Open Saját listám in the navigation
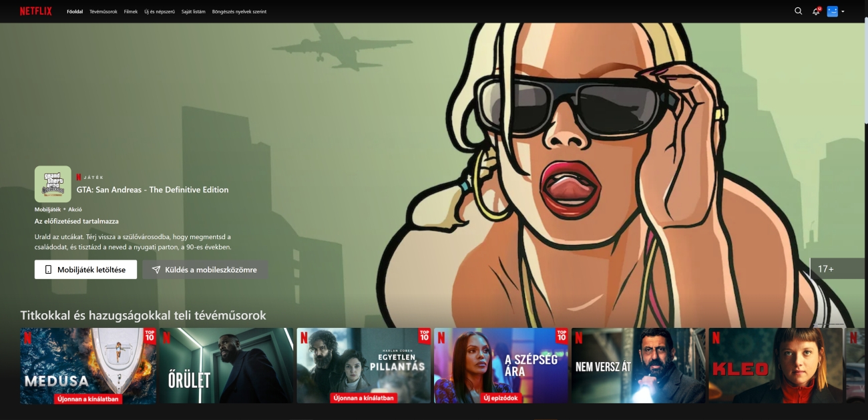The image size is (868, 420). [194, 12]
